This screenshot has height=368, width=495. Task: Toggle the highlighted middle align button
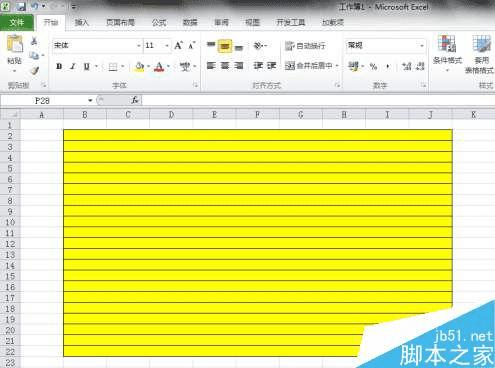click(225, 46)
